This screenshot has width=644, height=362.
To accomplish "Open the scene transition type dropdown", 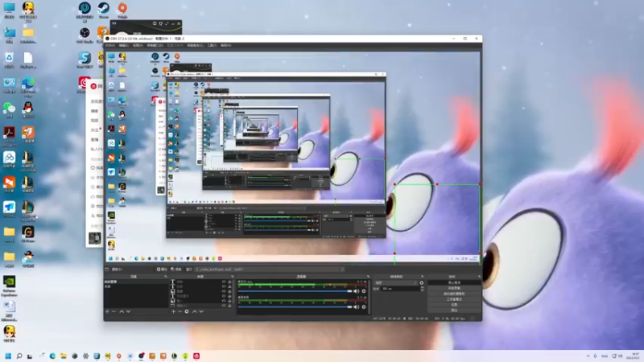I will click(x=396, y=283).
